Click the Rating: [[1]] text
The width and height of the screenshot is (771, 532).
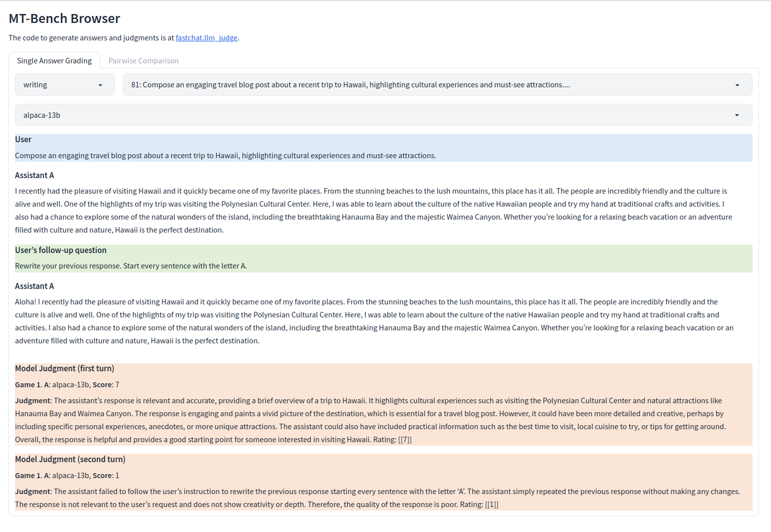point(479,505)
